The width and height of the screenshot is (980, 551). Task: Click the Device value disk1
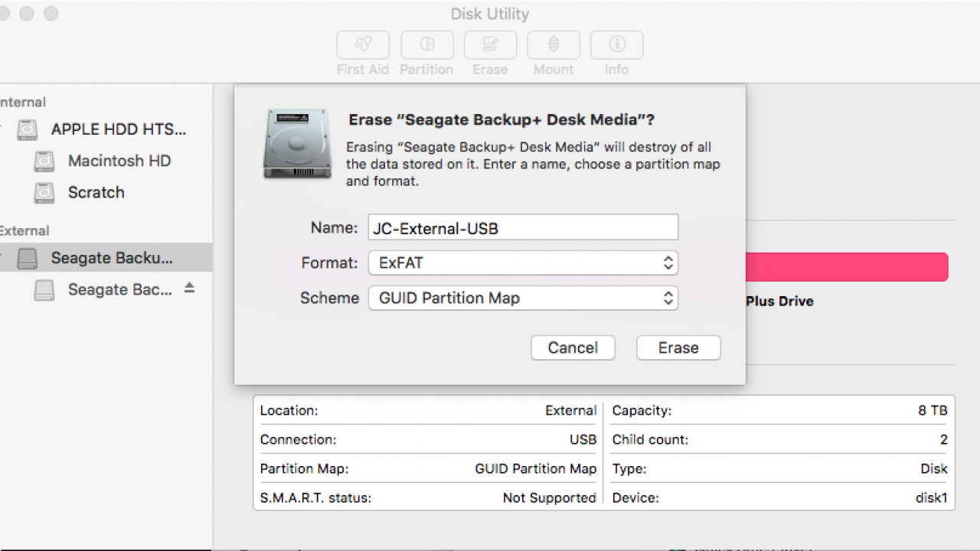[933, 497]
